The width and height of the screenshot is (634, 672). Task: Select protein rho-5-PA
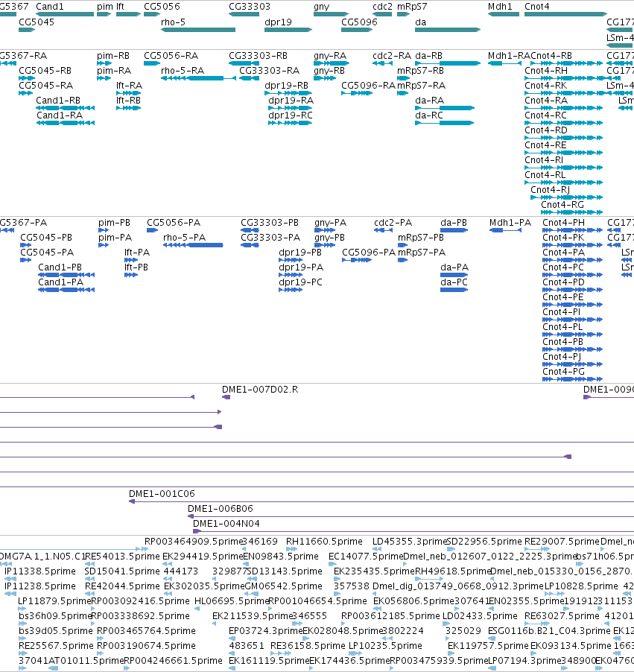(184, 238)
